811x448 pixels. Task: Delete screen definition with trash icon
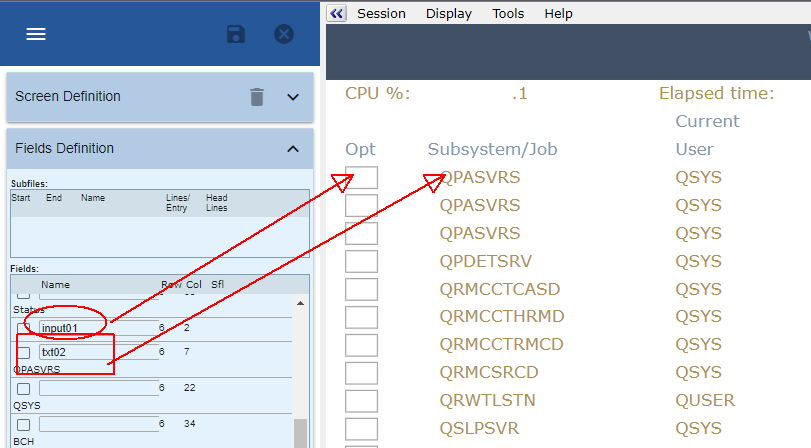coord(257,97)
